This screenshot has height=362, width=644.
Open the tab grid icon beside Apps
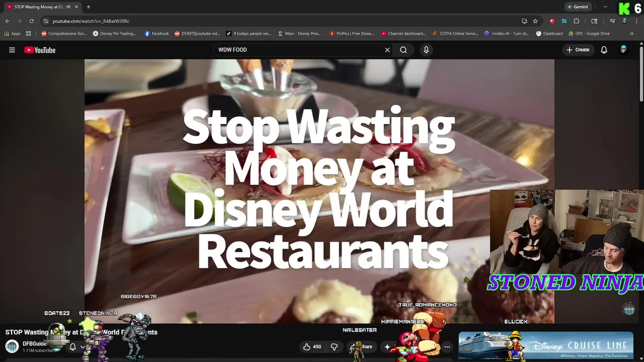(x=29, y=34)
